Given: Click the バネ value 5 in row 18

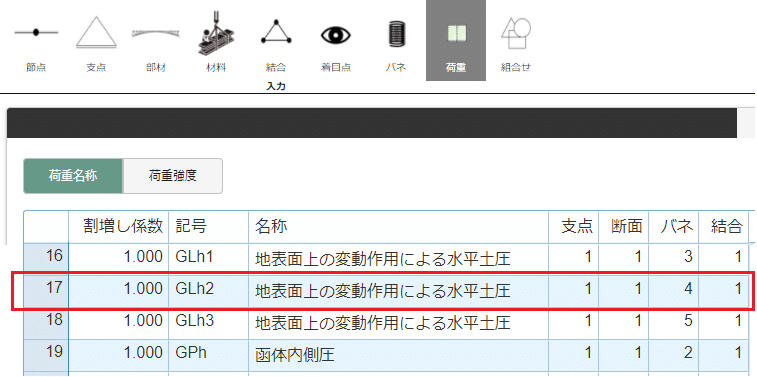Looking at the screenshot, I should (673, 323).
